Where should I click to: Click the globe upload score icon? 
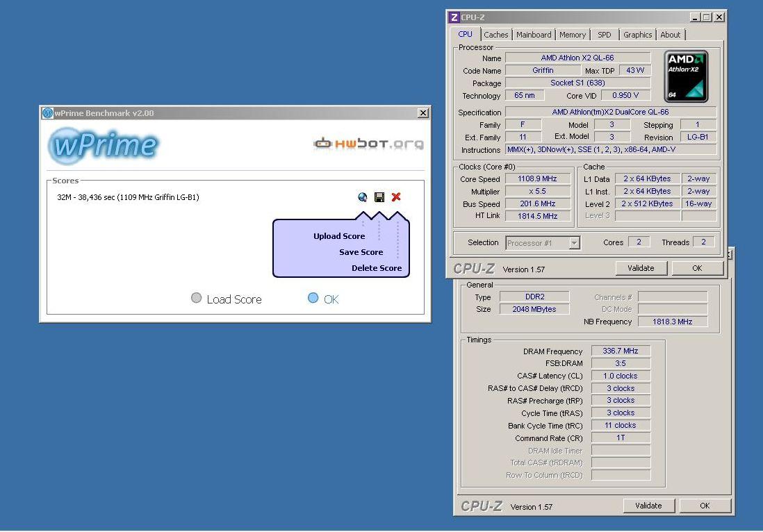(x=363, y=197)
